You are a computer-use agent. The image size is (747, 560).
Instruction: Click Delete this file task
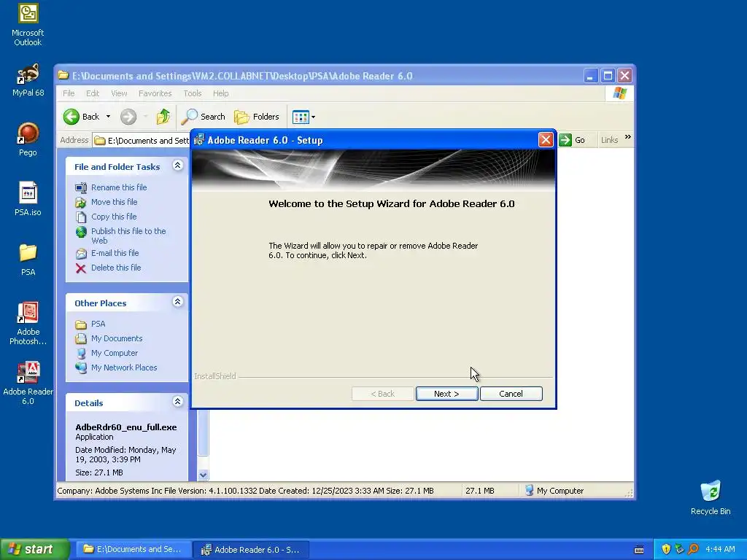coord(116,268)
